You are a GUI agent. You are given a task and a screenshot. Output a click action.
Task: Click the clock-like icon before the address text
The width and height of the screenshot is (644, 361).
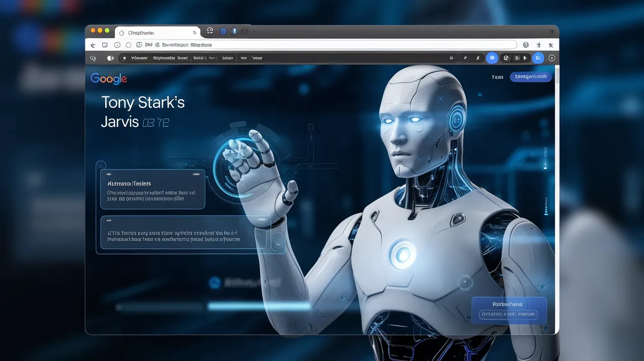coord(139,45)
